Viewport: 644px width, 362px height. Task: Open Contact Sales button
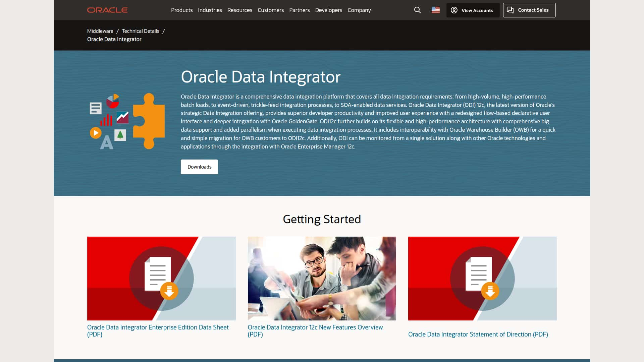click(529, 10)
